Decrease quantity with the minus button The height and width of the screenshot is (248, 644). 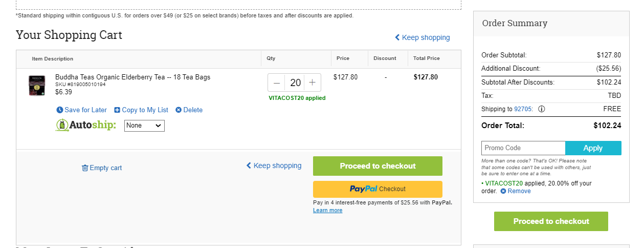(277, 82)
